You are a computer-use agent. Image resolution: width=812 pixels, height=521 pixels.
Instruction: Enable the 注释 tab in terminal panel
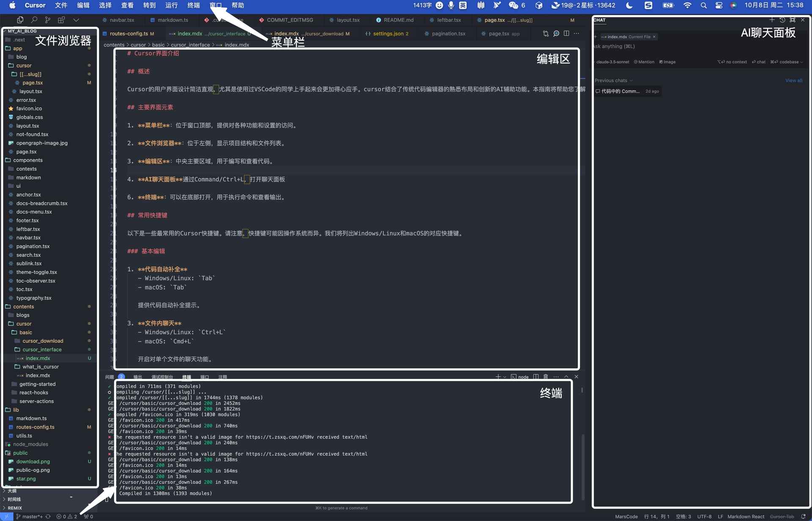tap(222, 377)
